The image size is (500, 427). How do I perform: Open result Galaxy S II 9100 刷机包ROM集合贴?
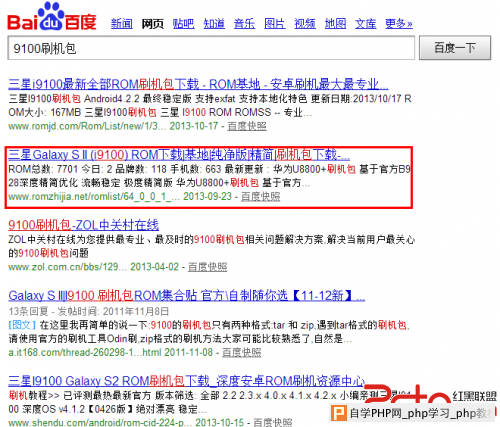(x=187, y=295)
